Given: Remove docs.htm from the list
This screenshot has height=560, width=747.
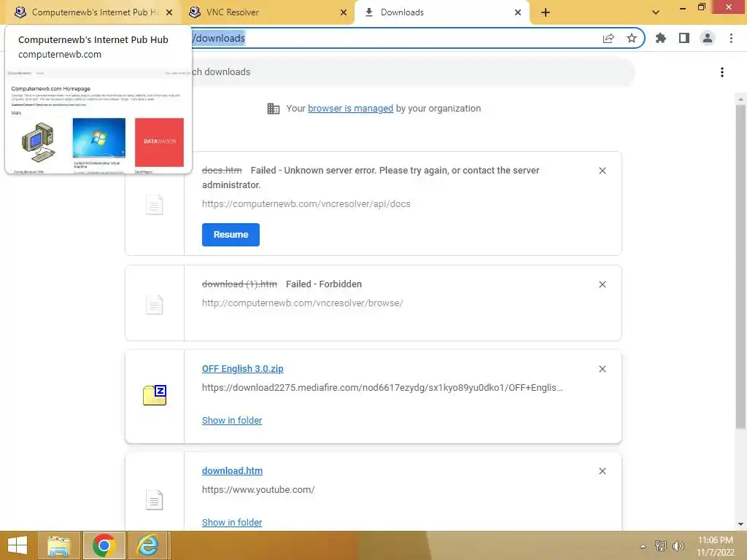Looking at the screenshot, I should tap(603, 171).
